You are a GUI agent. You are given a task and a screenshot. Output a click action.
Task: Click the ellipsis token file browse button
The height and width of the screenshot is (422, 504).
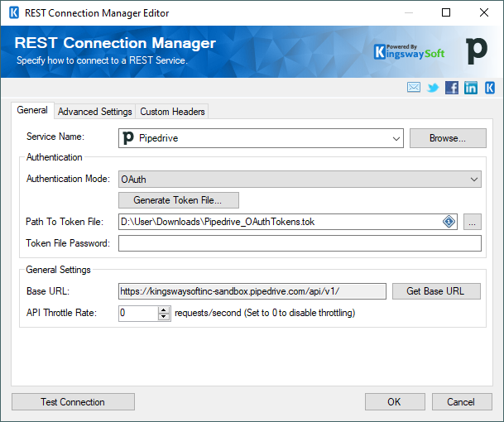point(473,222)
